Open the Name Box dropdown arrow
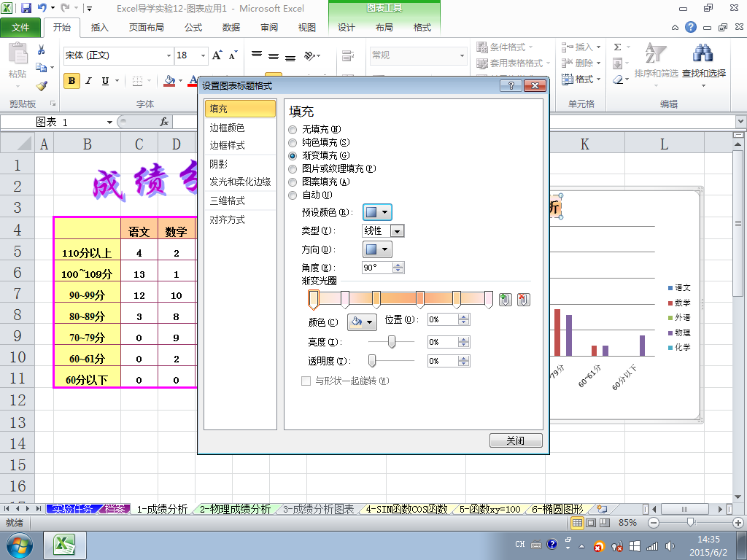 (109, 122)
